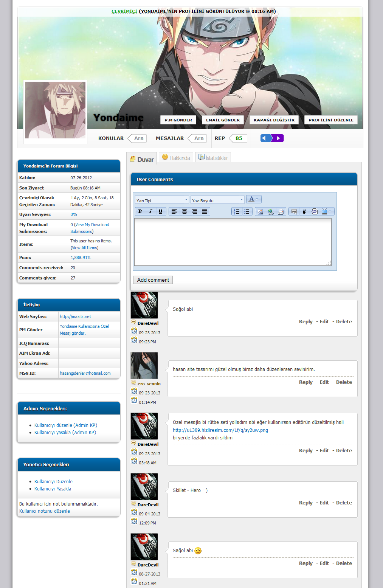Screen dimensions: 383x588
Task: Click the blue speaker mute icon
Action: (265, 138)
